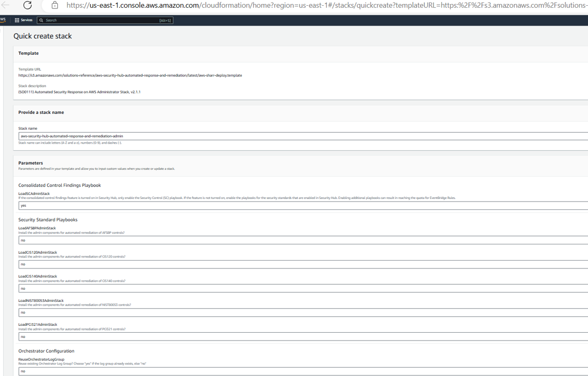The height and width of the screenshot is (376, 588).
Task: Click the 'If the consolidated control findings feature' description
Action: point(237,198)
